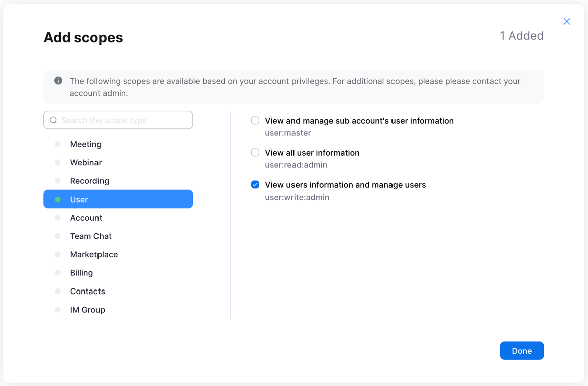The image size is (588, 386).
Task: Select Team Chat scope type
Action: pos(90,236)
